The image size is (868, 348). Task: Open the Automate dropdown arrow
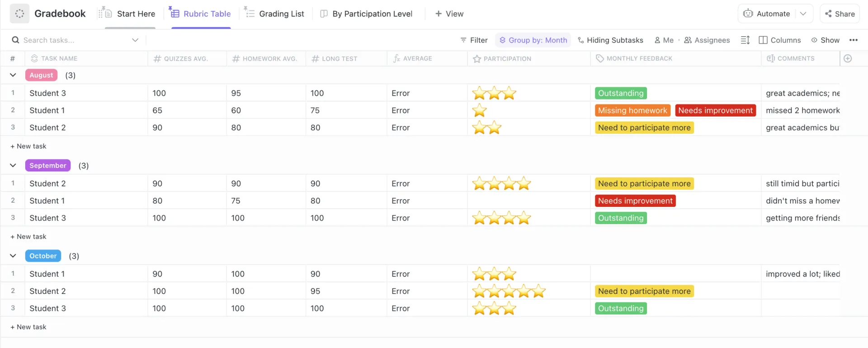pos(803,14)
